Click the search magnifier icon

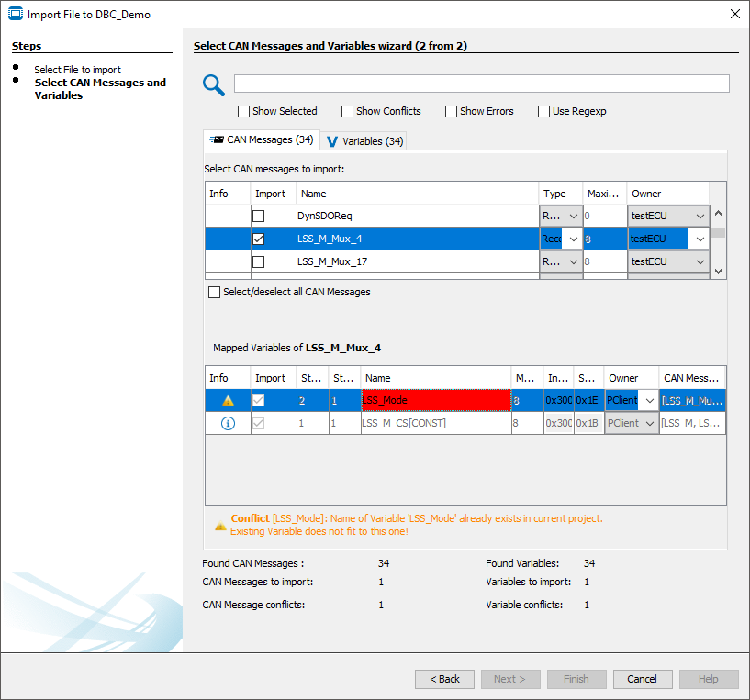tap(214, 83)
